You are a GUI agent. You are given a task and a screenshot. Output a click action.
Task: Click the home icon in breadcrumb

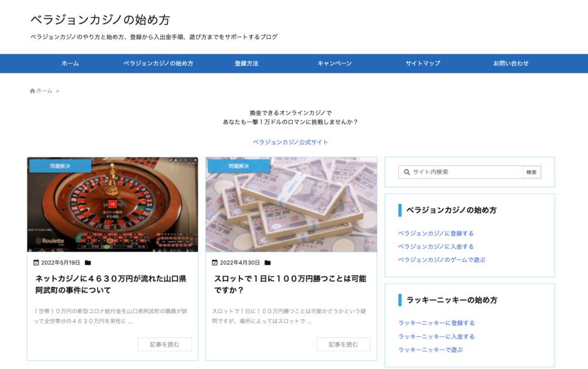click(32, 91)
